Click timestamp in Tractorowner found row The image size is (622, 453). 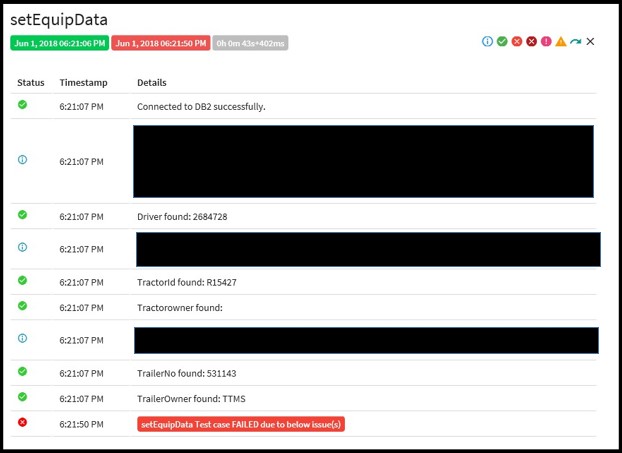[81, 308]
